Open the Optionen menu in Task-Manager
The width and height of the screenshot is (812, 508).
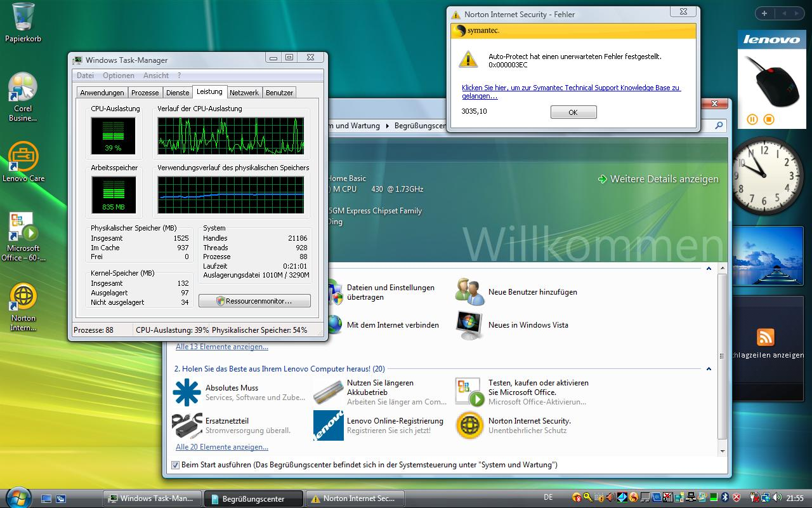point(119,76)
